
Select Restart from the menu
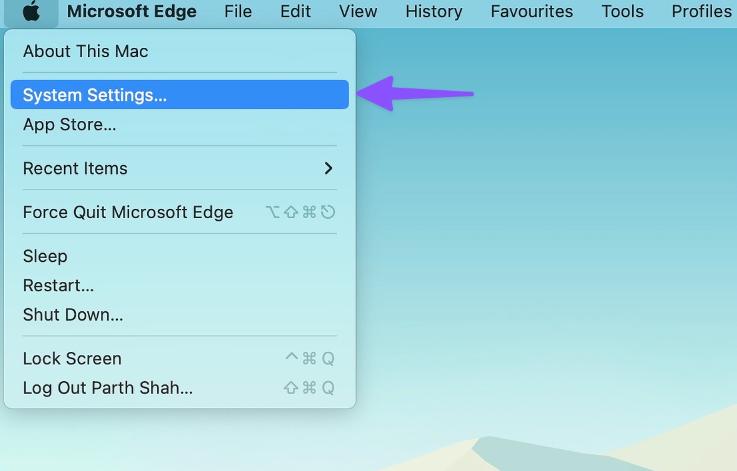tap(180, 285)
